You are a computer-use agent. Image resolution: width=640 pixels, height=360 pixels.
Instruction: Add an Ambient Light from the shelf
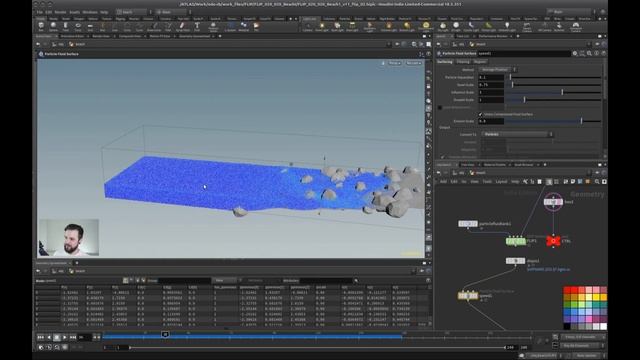point(507,27)
